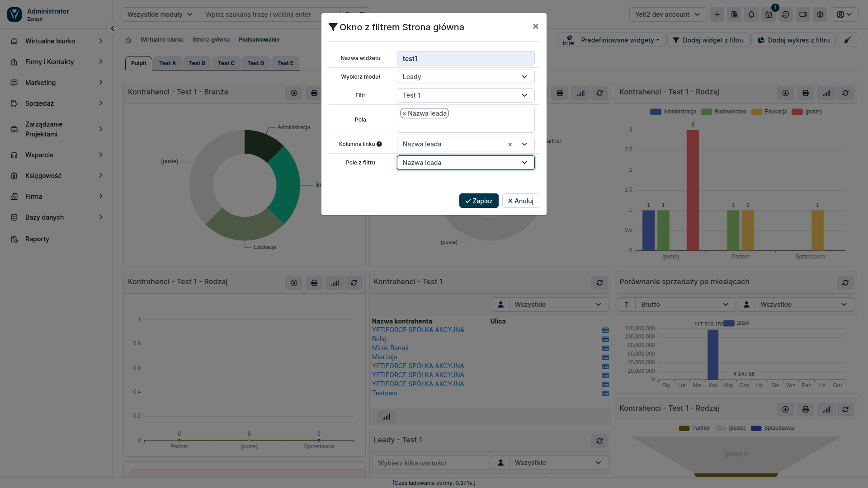Toggle the Partner legend entry in funnel chart
The width and height of the screenshot is (868, 488).
694,428
